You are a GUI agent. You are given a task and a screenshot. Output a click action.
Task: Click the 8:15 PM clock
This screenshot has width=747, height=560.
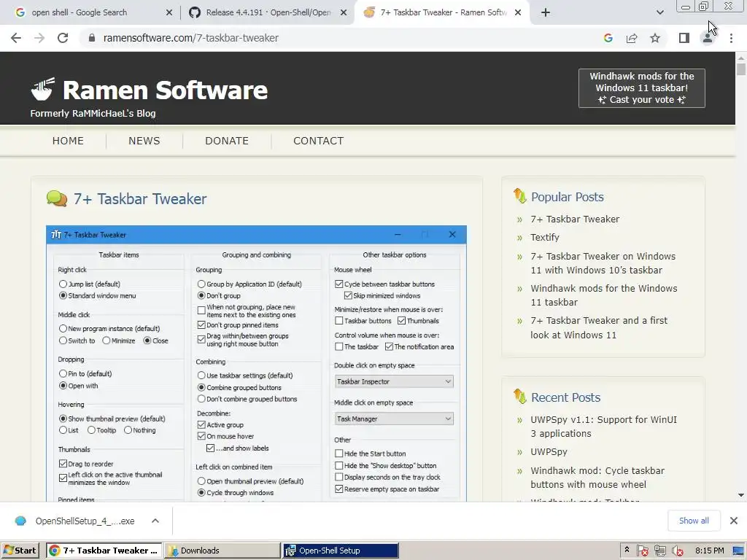[x=710, y=551]
